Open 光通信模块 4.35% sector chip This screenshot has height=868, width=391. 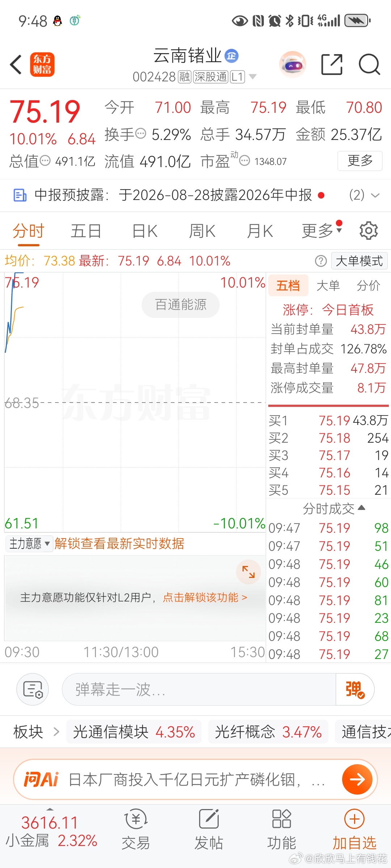click(x=134, y=732)
